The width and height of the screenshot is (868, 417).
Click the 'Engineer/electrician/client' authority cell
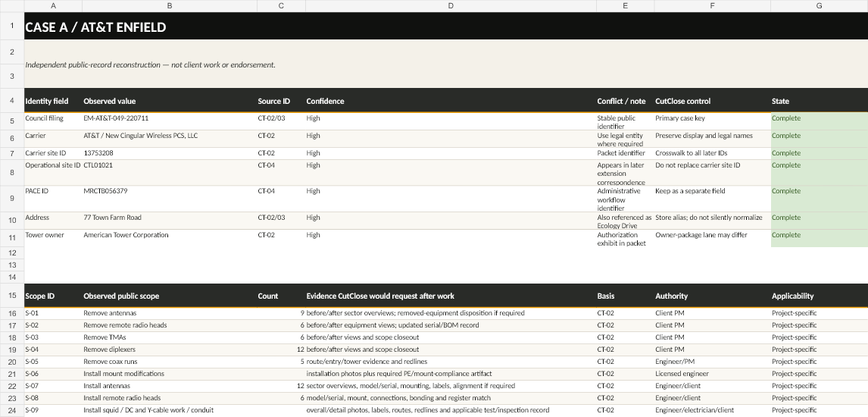point(712,410)
